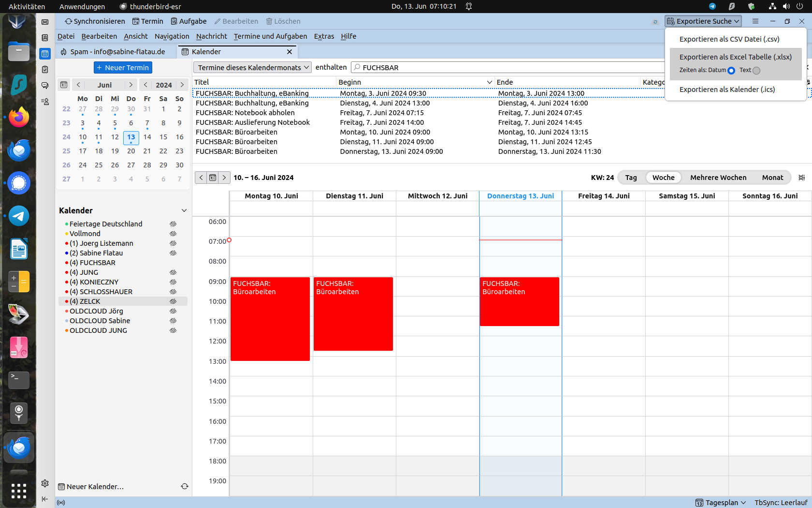Screen dimensions: 812x508
Task: Expand the Exportiere Suche dropdown
Action: click(x=703, y=21)
